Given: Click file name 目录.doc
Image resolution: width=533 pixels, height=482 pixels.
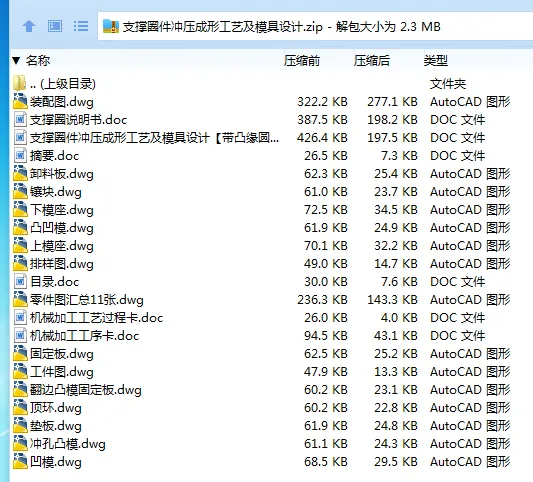Looking at the screenshot, I should (54, 282).
